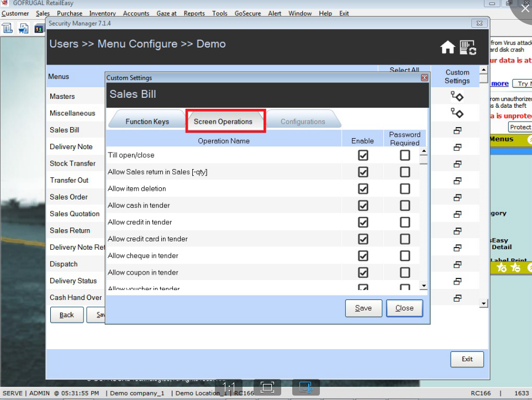The image size is (532, 400).
Task: Select Stock Transfer in the Menus list
Action: (x=72, y=164)
